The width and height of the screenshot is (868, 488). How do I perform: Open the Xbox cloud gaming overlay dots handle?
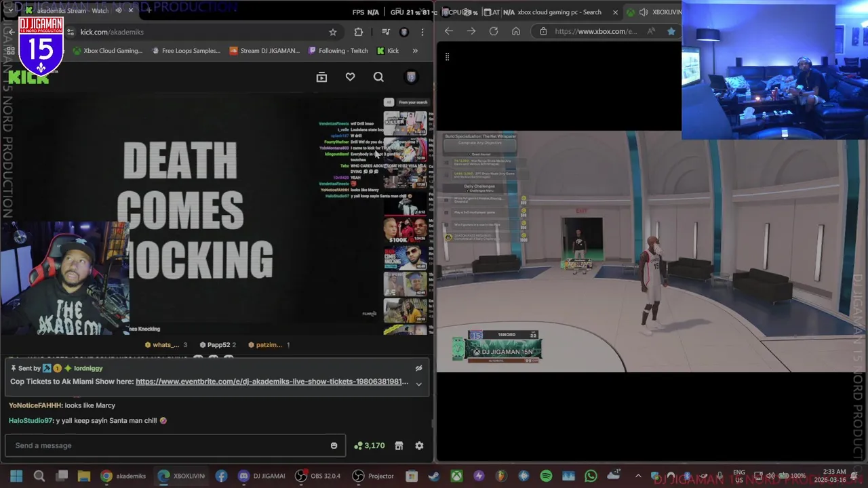pyautogui.click(x=447, y=57)
